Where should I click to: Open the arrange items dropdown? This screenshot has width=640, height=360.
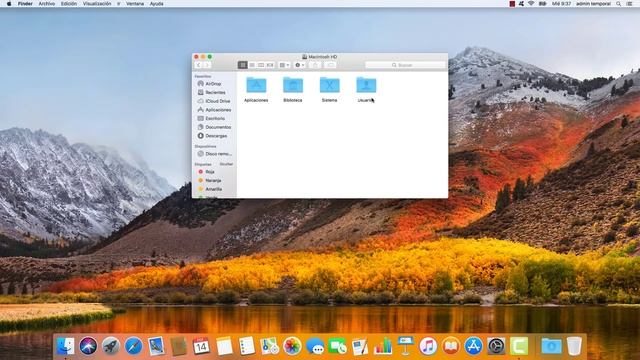[x=284, y=65]
